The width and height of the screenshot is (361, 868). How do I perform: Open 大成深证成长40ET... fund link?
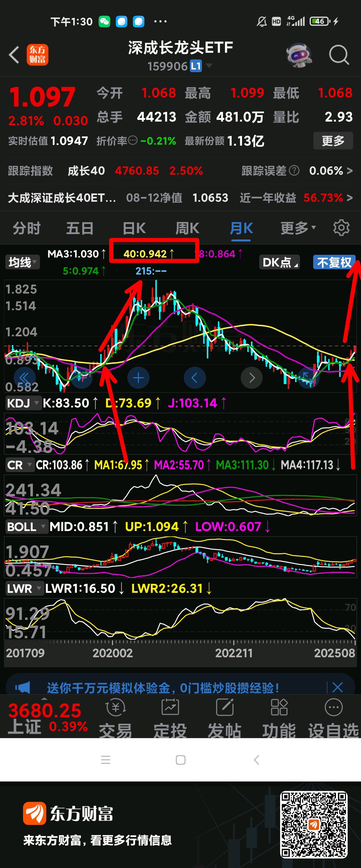62,197
